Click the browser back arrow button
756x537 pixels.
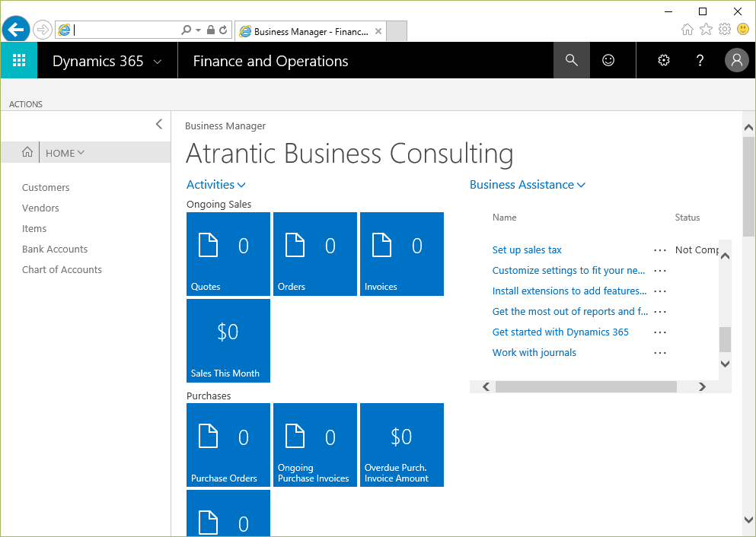tap(16, 30)
